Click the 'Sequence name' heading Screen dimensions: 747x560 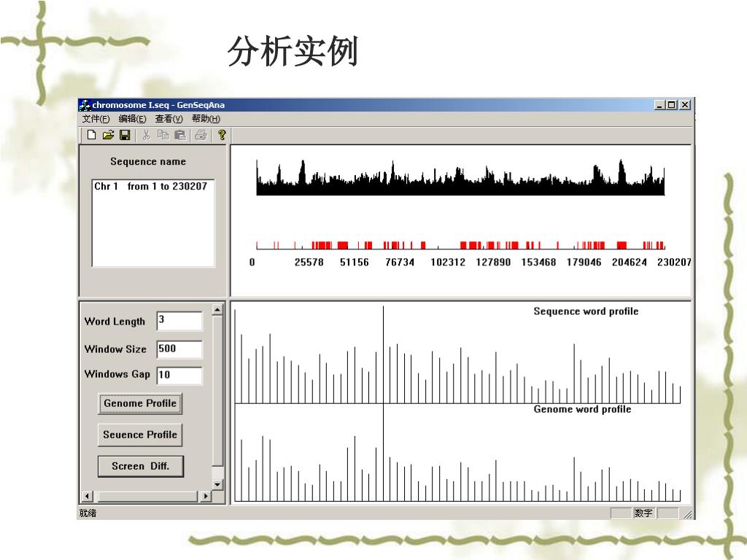[148, 161]
